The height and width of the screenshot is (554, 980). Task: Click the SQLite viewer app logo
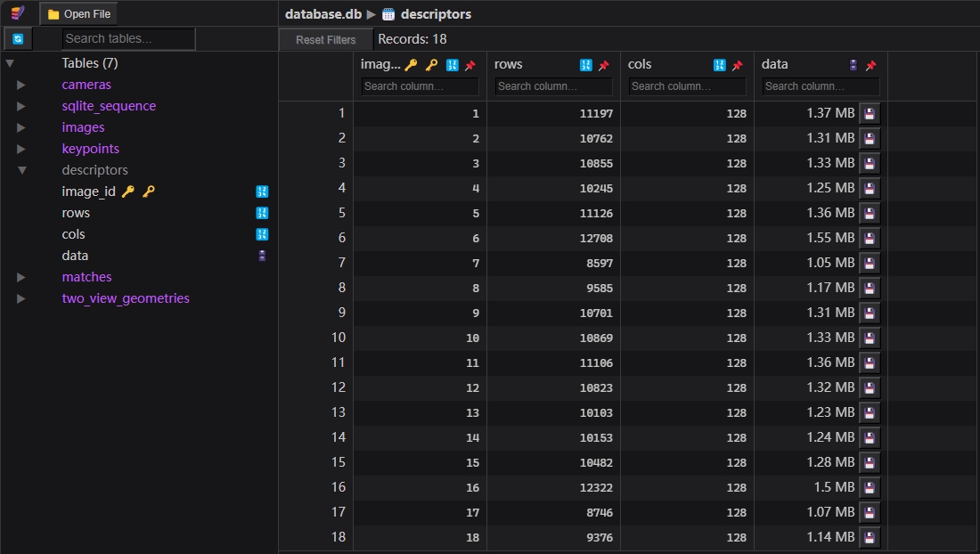pyautogui.click(x=18, y=13)
